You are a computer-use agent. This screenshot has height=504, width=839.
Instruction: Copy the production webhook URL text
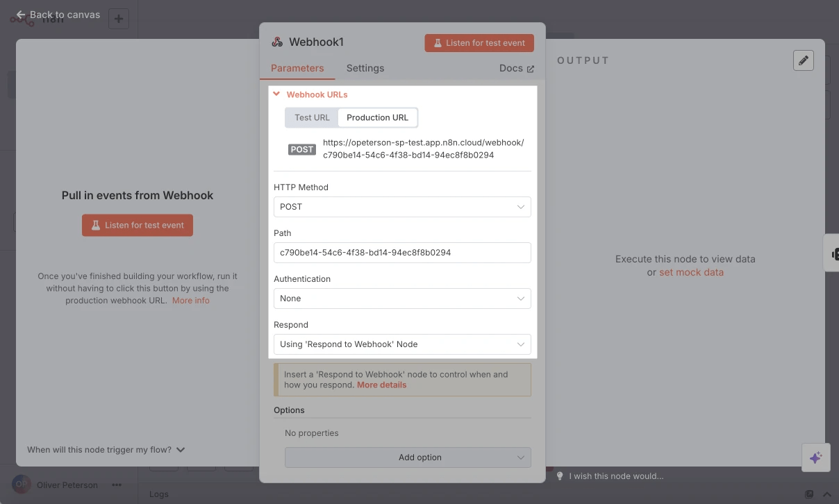(x=424, y=149)
